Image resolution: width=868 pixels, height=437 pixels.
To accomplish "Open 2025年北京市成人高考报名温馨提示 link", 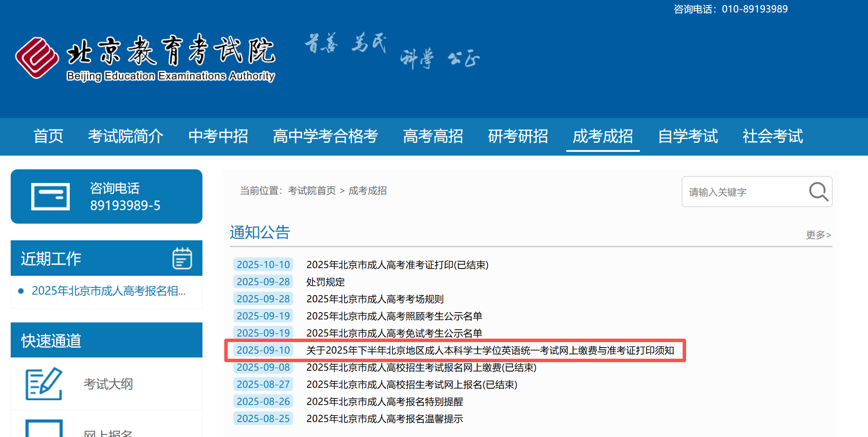I will coord(384,419).
